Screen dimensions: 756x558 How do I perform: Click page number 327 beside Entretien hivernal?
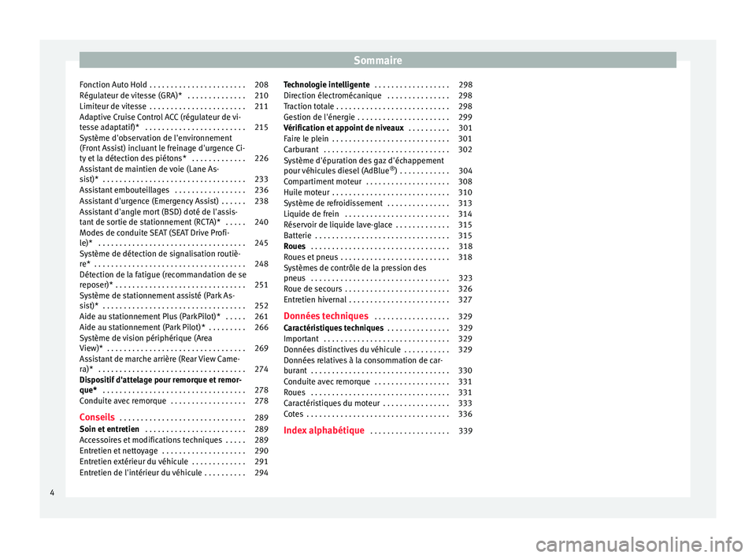coord(465,299)
